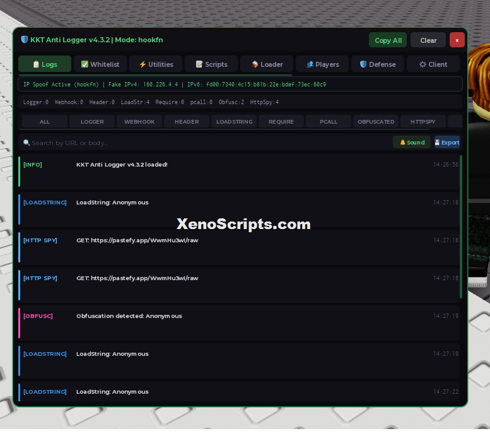Select the INFO KKT Anti Logger loaded entry

[239, 172]
